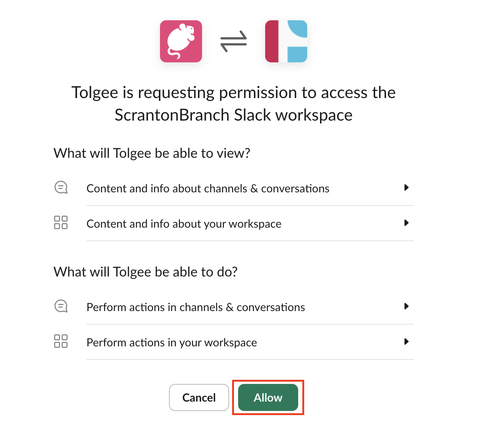This screenshot has height=426, width=504.
Task: Click the grid icon beside workspace content info
Action: coord(61,222)
